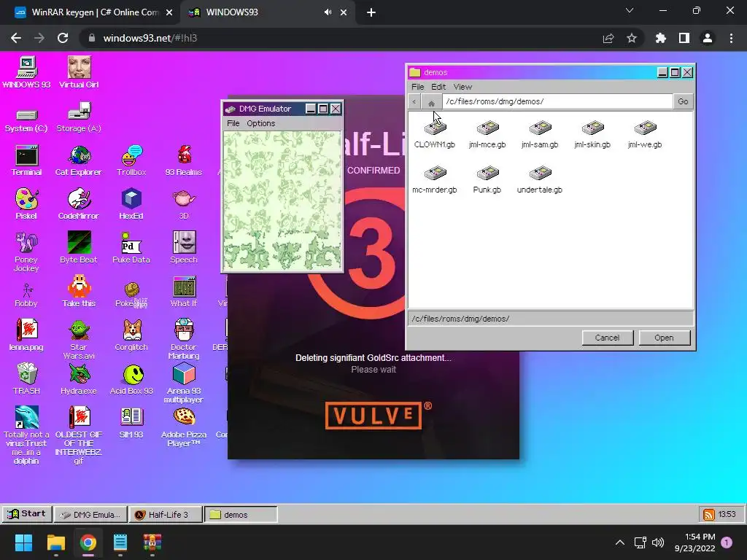Launch the Speech icon

183,248
